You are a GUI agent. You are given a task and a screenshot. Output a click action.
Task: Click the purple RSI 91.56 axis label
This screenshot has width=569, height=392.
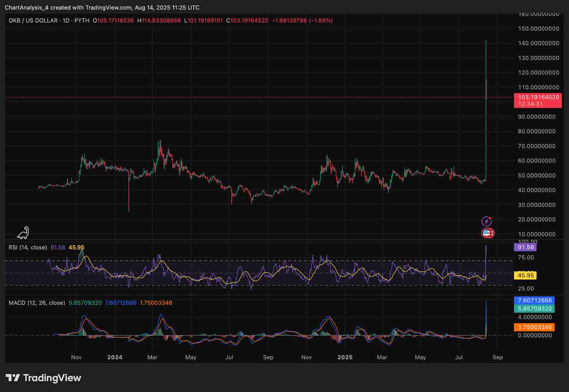point(525,247)
